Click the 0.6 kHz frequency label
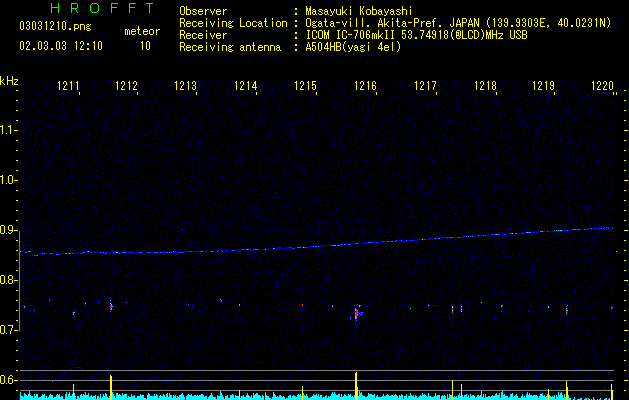This screenshot has height=400, width=629. (8, 380)
